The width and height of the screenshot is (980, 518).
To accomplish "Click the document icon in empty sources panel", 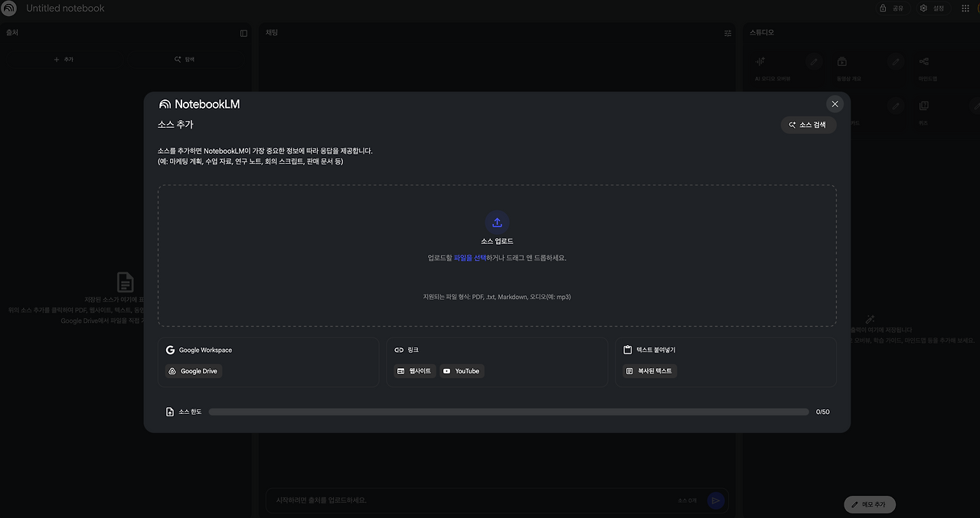I will coord(126,282).
